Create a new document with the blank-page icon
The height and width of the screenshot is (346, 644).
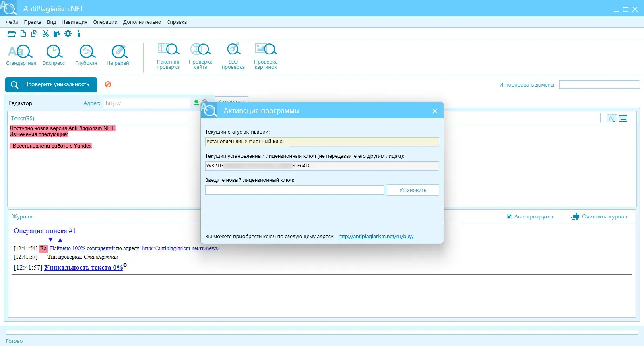pyautogui.click(x=23, y=34)
